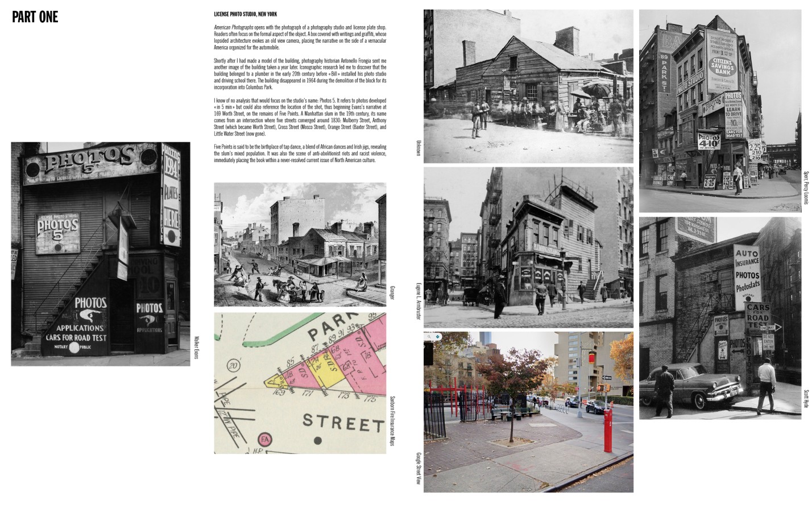Image resolution: width=812 pixels, height=525 pixels.
Task: Click the circled 20 marker on the map
Action: 233,365
